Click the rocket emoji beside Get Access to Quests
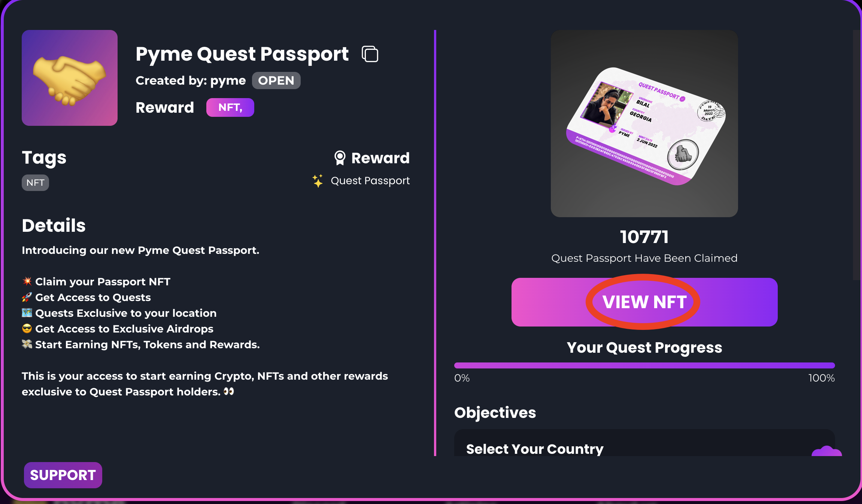The image size is (862, 504). click(x=27, y=297)
